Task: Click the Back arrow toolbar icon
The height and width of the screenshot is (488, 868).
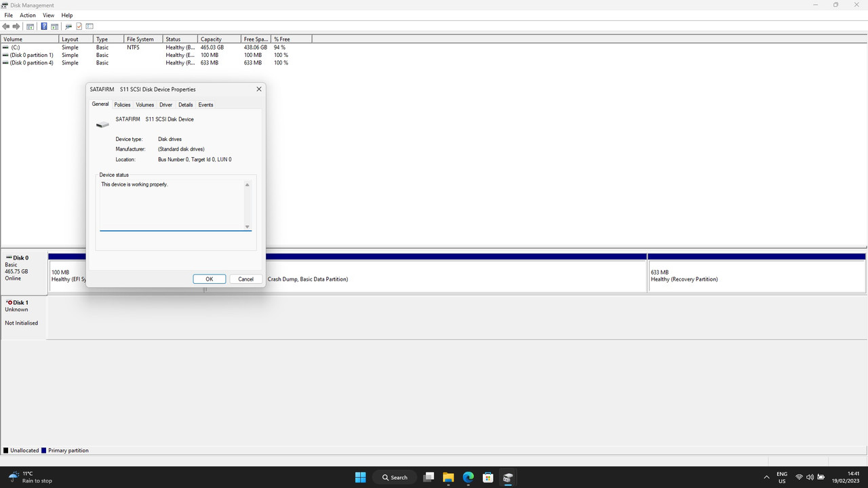Action: 6,26
